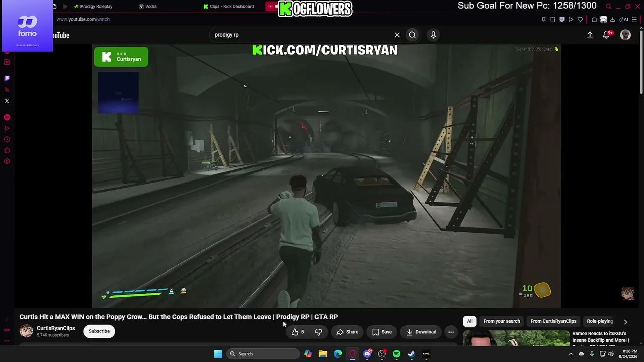Click the browser snapshot icon in address bar
The image size is (644, 362).
(x=553, y=19)
